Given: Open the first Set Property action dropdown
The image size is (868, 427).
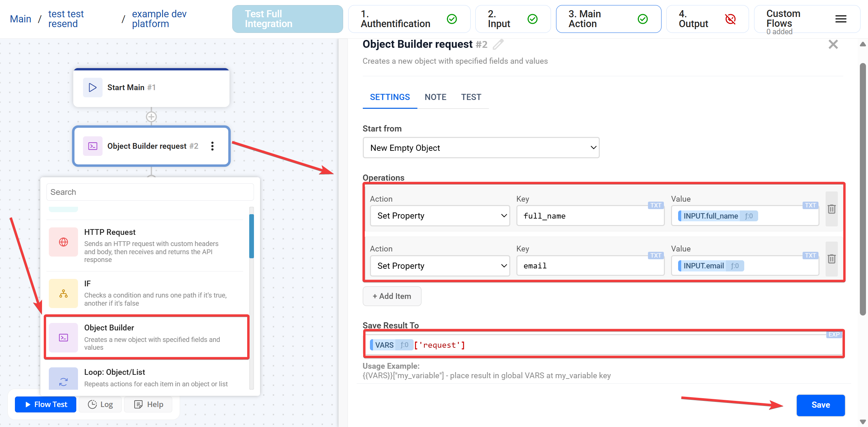Looking at the screenshot, I should point(440,216).
